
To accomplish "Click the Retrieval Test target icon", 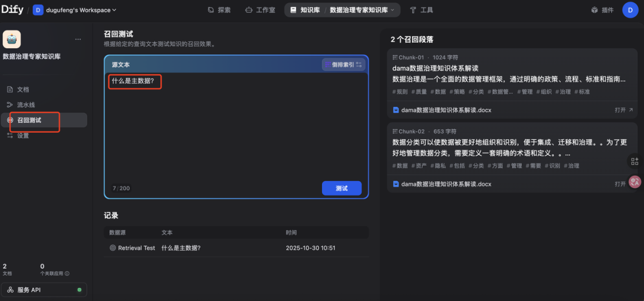I will tap(113, 248).
